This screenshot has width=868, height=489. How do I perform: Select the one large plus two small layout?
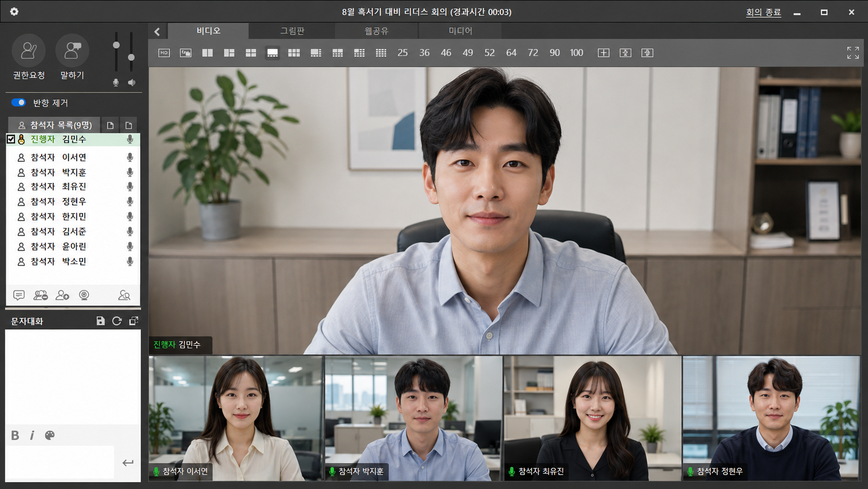(229, 53)
